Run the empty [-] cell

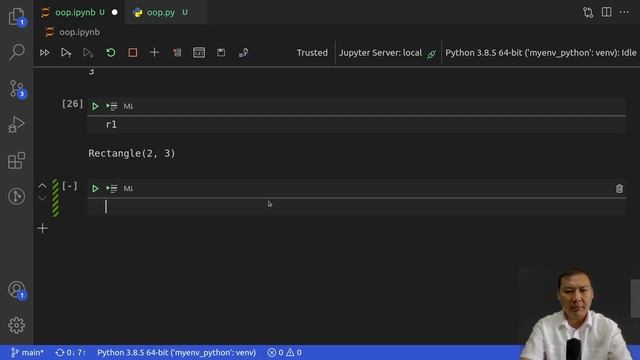[95, 189]
